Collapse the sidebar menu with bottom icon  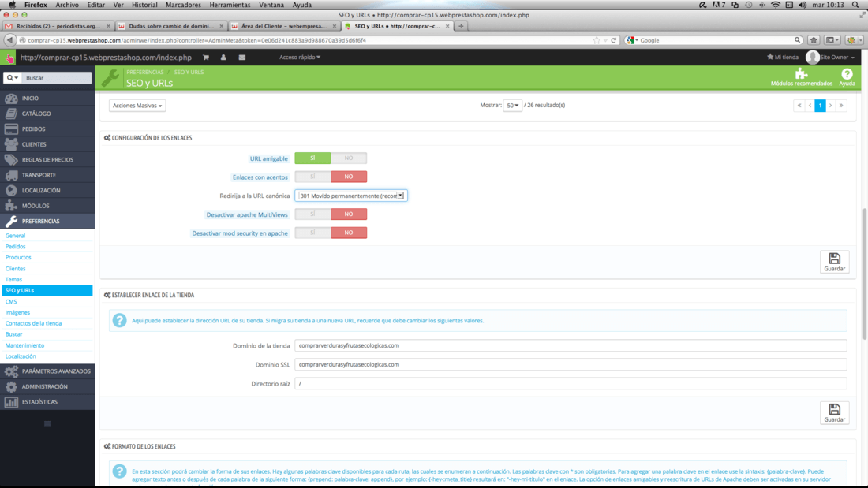(x=47, y=423)
